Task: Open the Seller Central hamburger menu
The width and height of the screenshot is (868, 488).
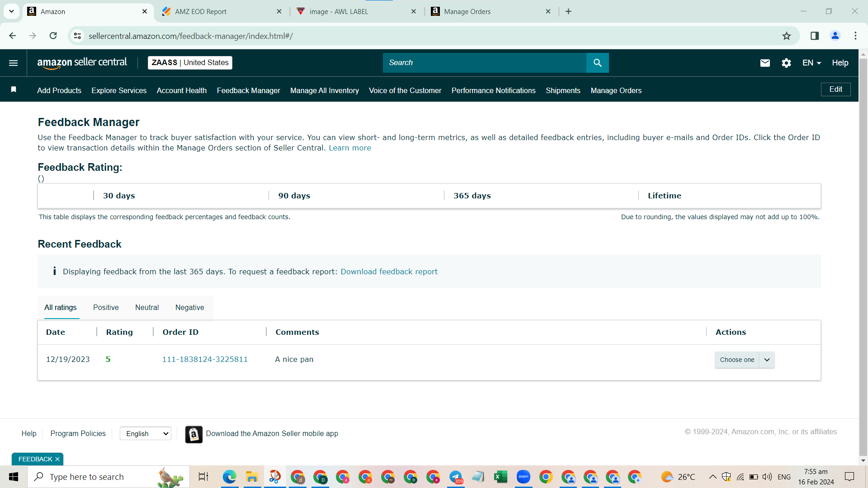Action: (x=14, y=63)
